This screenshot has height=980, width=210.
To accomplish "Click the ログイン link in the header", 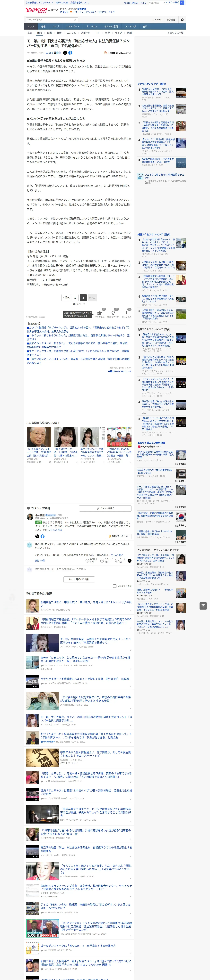I will coord(64,12).
